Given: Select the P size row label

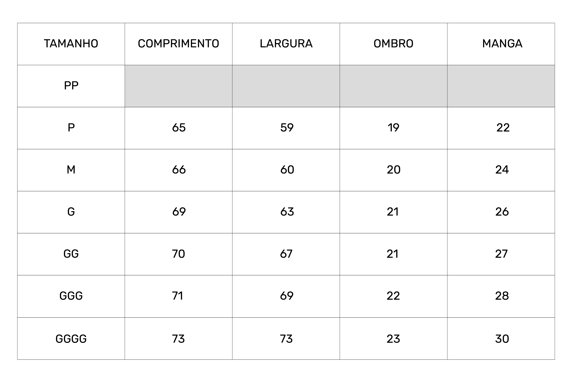Looking at the screenshot, I should (71, 128).
